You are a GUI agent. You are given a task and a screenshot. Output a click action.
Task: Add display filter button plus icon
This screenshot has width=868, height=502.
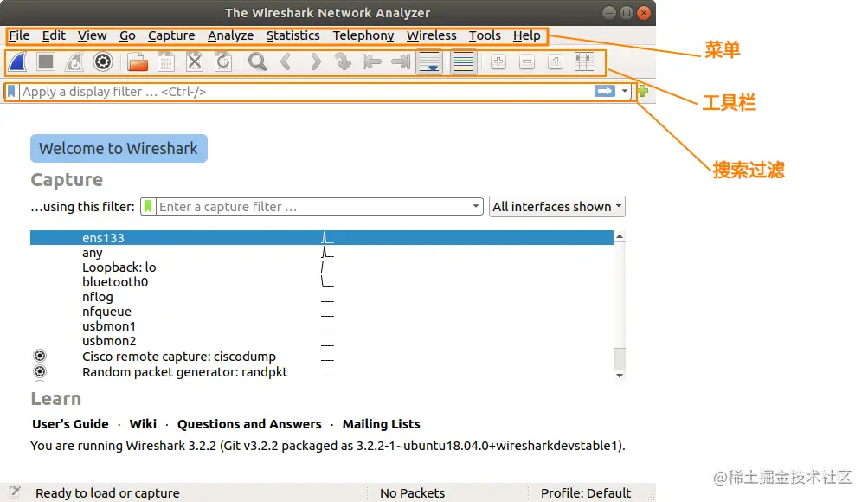click(x=643, y=92)
